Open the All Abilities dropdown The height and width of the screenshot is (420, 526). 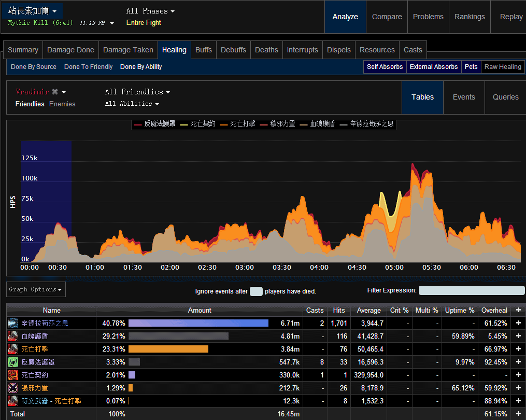click(x=132, y=104)
